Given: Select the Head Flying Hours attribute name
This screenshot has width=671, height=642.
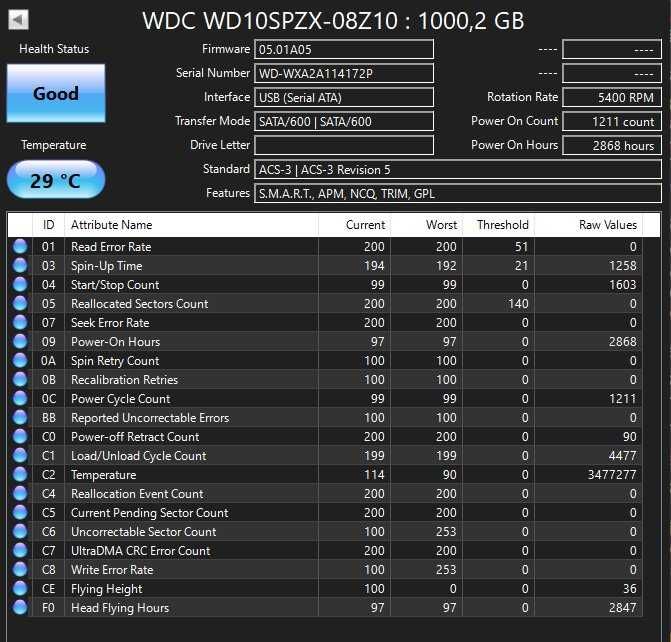Looking at the screenshot, I should (120, 608).
